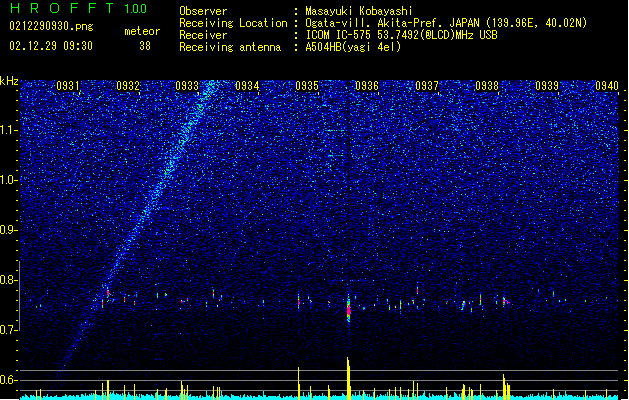Click the 0933 time marker
The width and height of the screenshot is (629, 400).
[187, 86]
